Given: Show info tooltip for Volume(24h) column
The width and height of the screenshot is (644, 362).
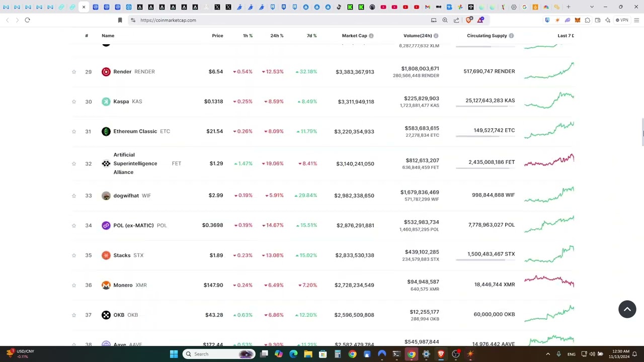Looking at the screenshot, I should pyautogui.click(x=436, y=36).
